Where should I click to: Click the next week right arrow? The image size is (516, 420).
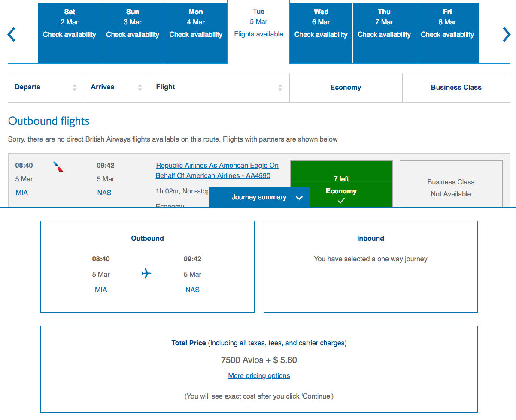[x=507, y=35]
